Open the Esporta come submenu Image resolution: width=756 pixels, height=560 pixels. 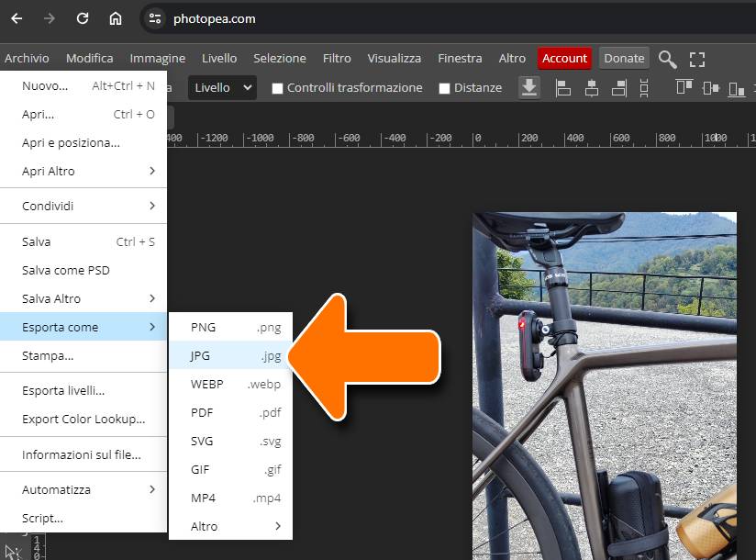point(83,327)
